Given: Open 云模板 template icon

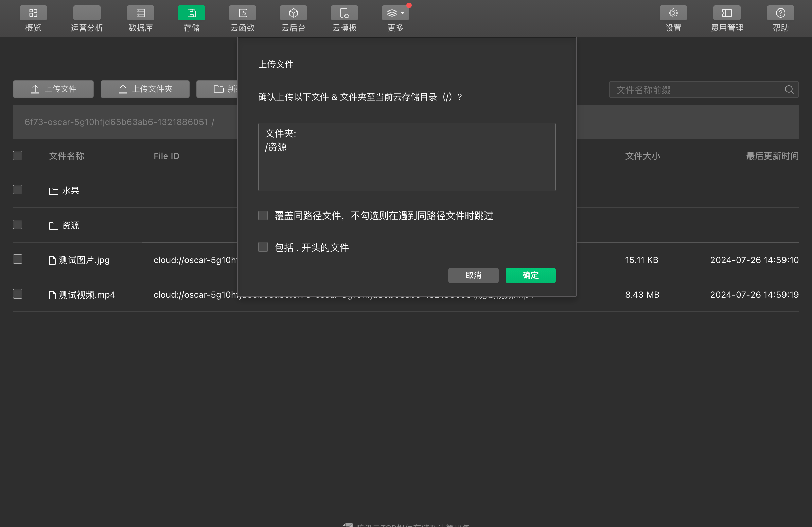Looking at the screenshot, I should [344, 13].
